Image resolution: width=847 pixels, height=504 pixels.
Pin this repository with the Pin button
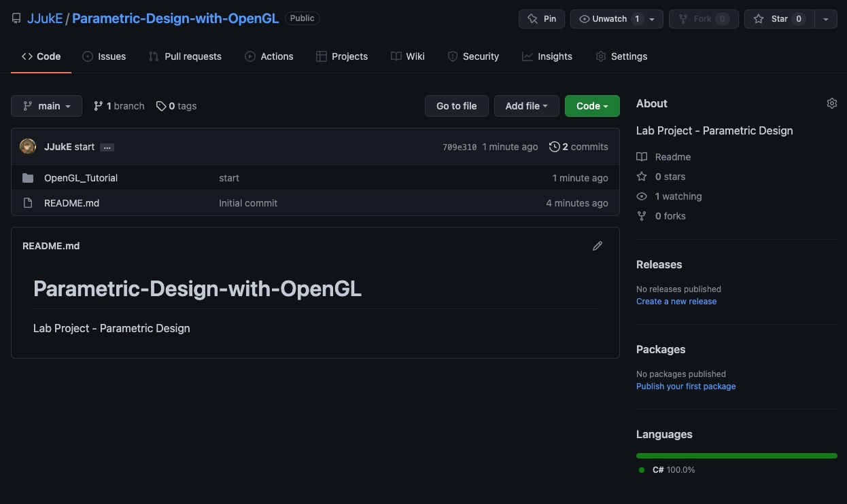tap(542, 19)
